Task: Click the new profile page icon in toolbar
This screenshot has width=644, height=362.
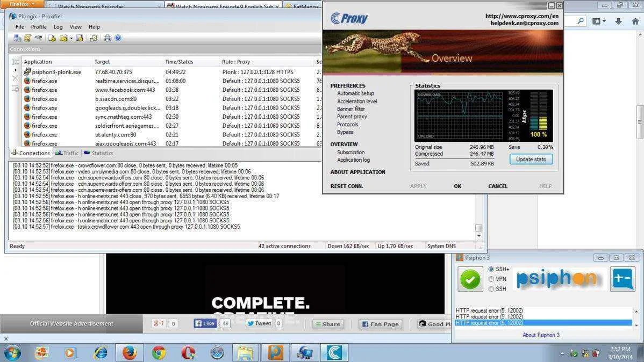Action: tap(52, 38)
